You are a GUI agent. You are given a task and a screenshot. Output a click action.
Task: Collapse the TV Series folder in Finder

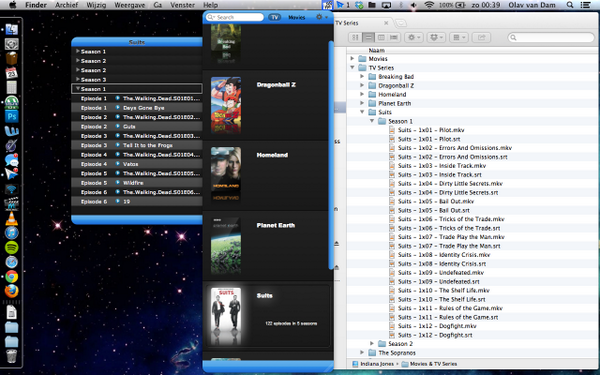[352, 67]
